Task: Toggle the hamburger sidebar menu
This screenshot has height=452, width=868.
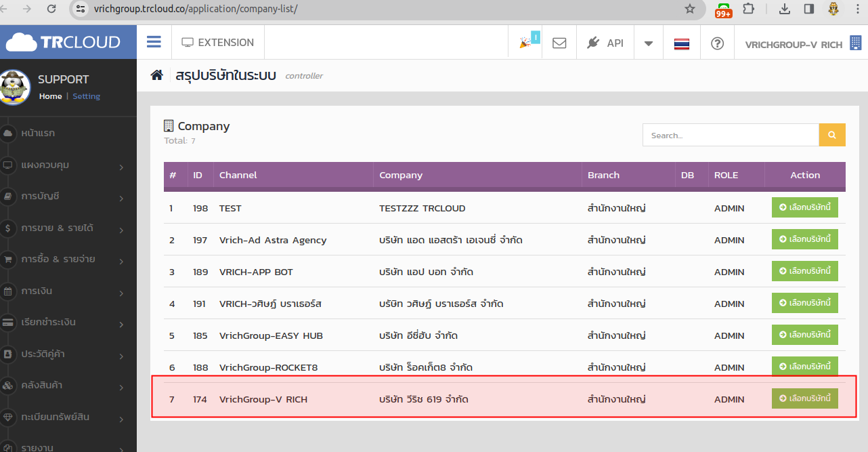Action: [154, 42]
